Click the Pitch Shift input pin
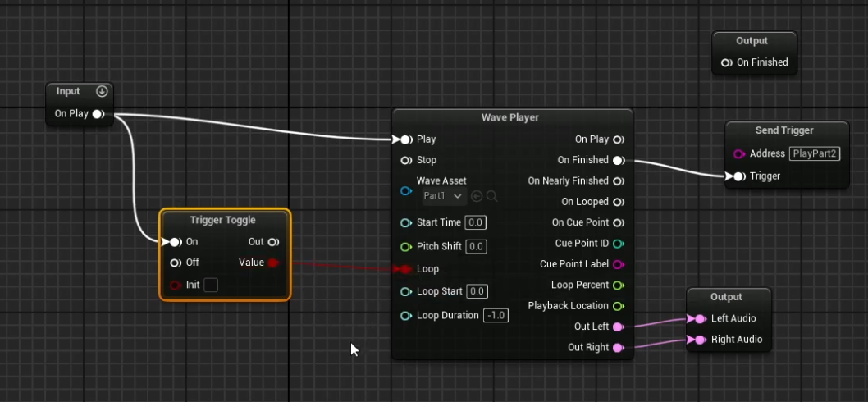Image resolution: width=868 pixels, height=402 pixels. click(406, 246)
